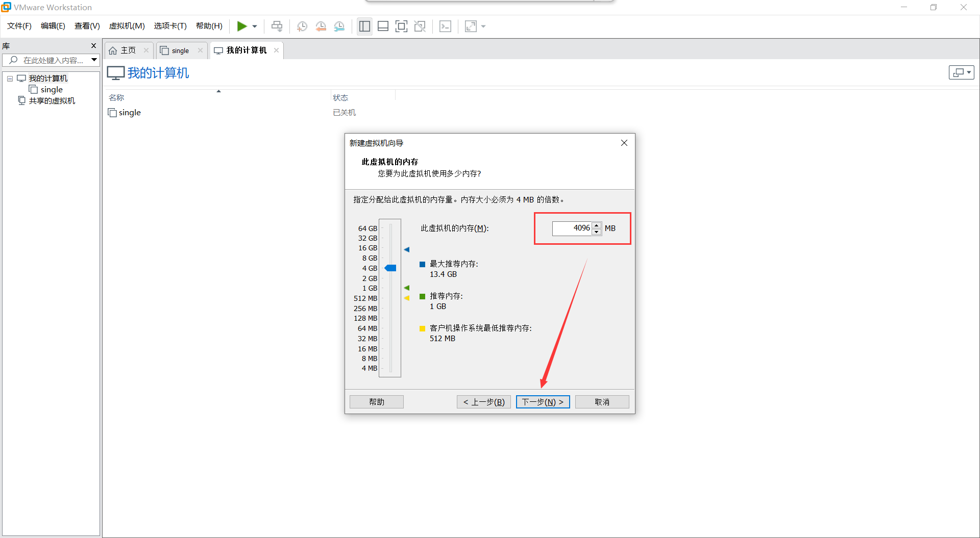Open the snapshot manager

pyautogui.click(x=339, y=26)
